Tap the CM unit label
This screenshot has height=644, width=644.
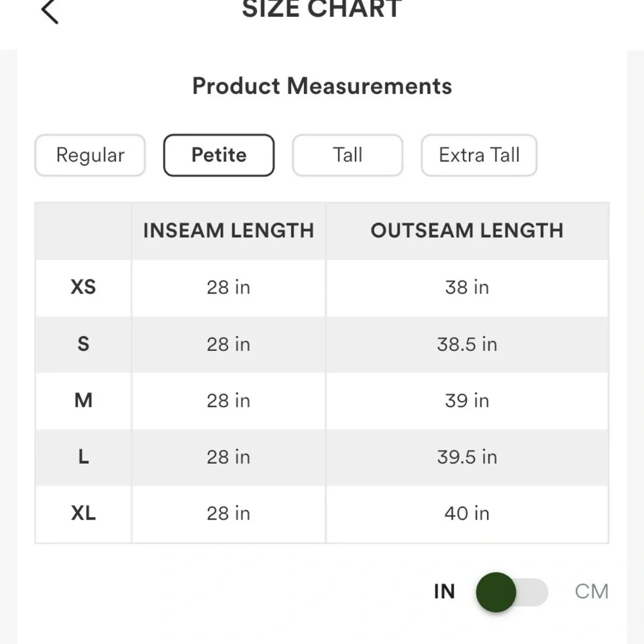pyautogui.click(x=591, y=592)
